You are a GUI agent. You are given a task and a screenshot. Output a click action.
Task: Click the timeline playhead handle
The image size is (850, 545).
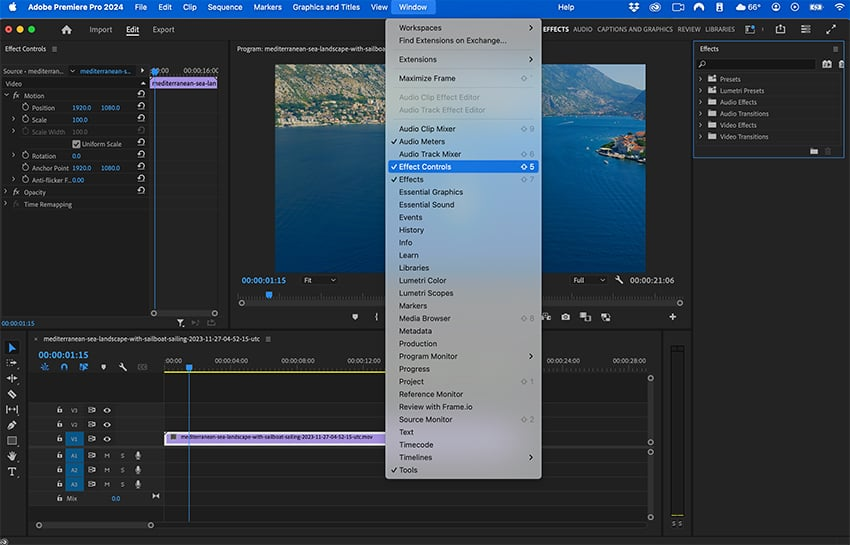[189, 367]
